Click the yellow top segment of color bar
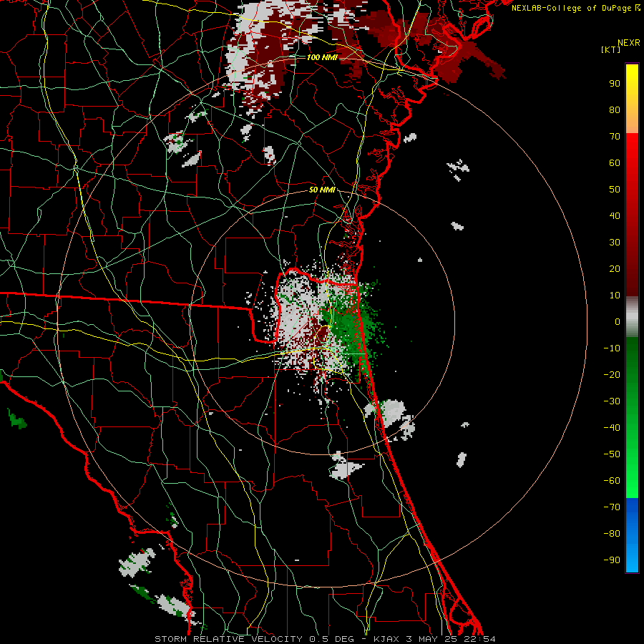Screen dimensions: 644x644 coord(632,99)
